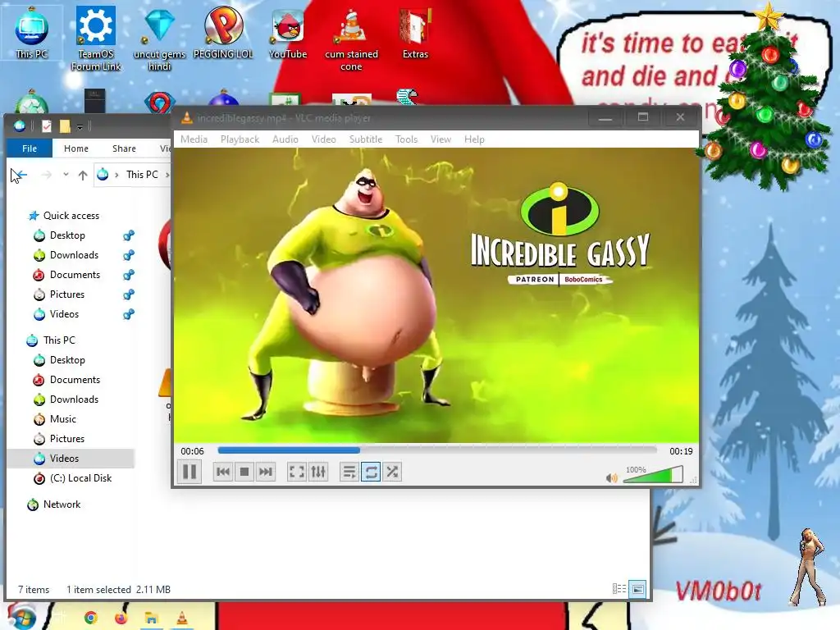Open Videos under Quick access
Image resolution: width=840 pixels, height=630 pixels.
point(64,314)
